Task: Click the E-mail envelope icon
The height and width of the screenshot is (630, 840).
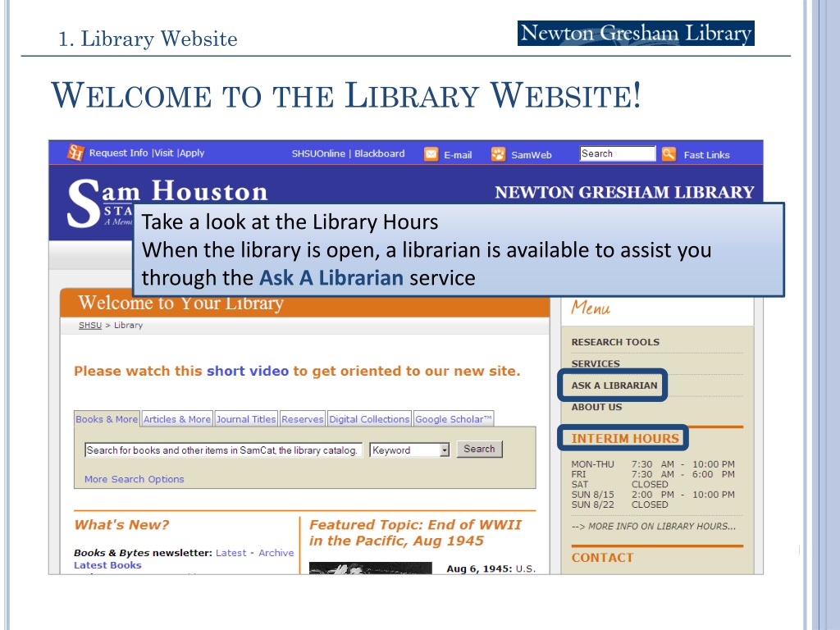Action: (x=431, y=154)
